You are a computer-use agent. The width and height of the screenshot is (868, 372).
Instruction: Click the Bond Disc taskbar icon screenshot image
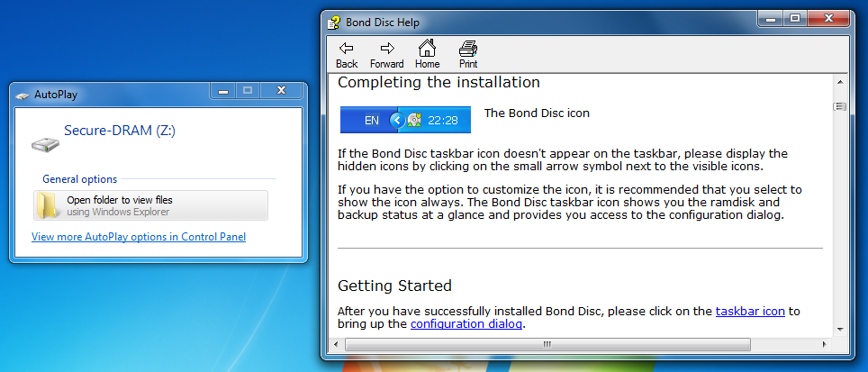pos(405,120)
